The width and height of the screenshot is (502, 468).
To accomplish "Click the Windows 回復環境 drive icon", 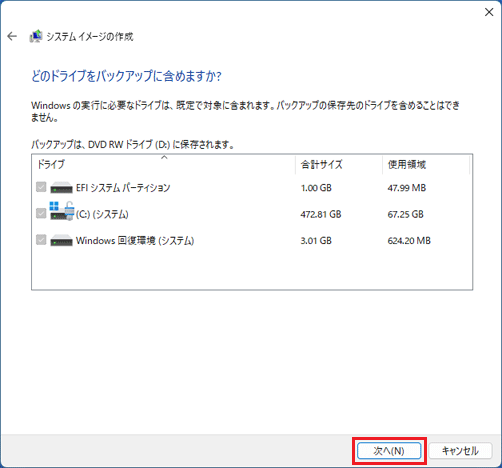I will click(61, 240).
